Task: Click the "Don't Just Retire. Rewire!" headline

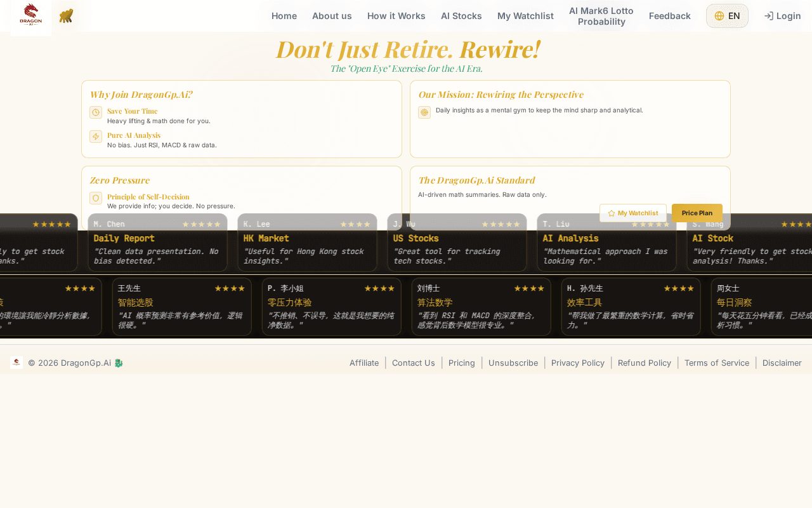Action: point(406,49)
